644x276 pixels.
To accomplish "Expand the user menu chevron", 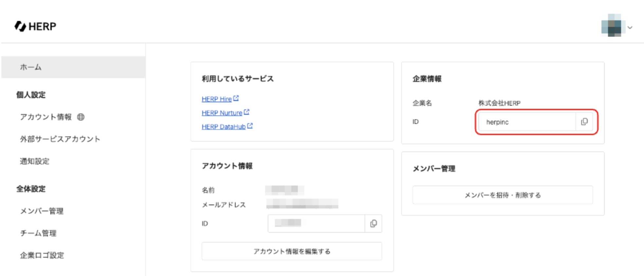I will tap(630, 28).
